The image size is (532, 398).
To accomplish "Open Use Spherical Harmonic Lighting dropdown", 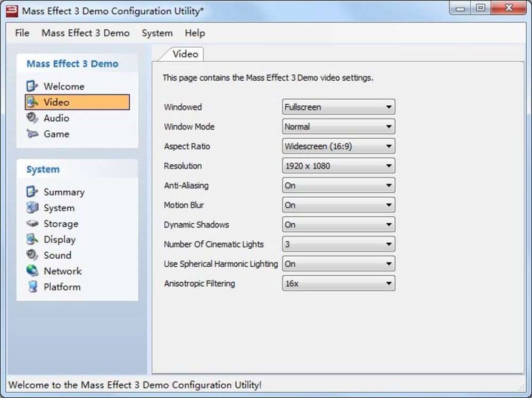I will (x=338, y=264).
